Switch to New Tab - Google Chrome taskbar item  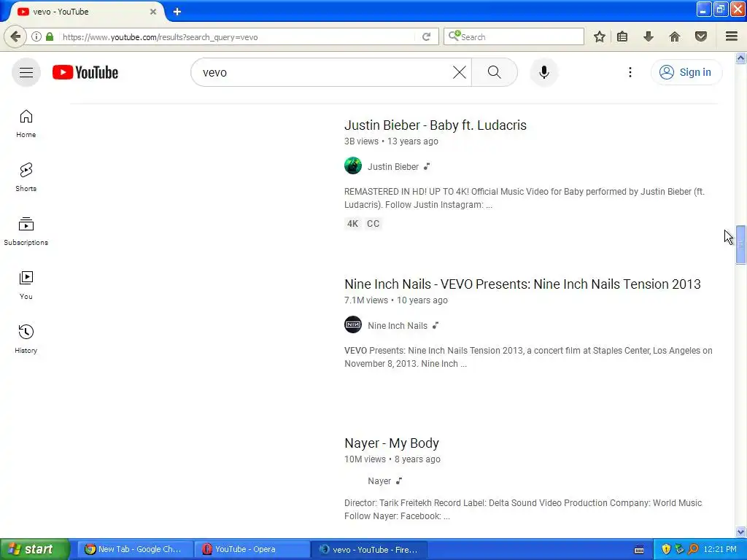pos(135,550)
